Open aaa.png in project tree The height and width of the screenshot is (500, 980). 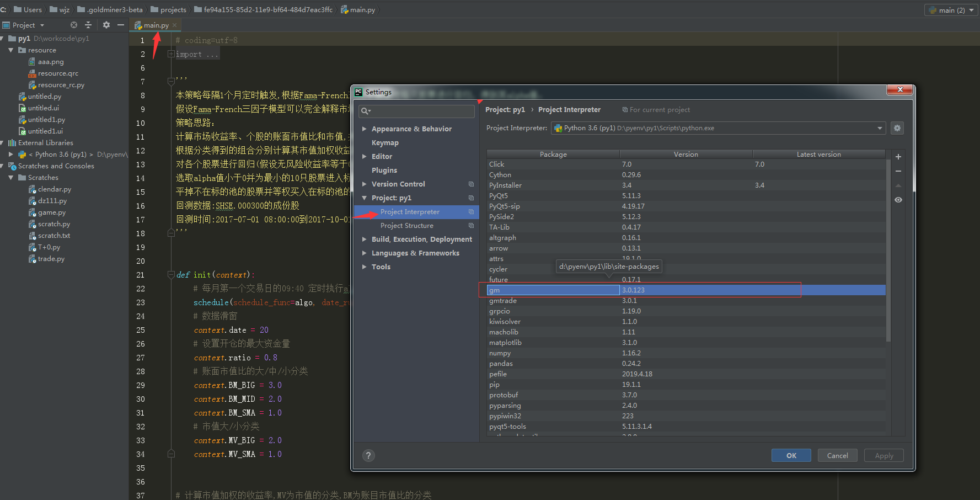[51, 62]
